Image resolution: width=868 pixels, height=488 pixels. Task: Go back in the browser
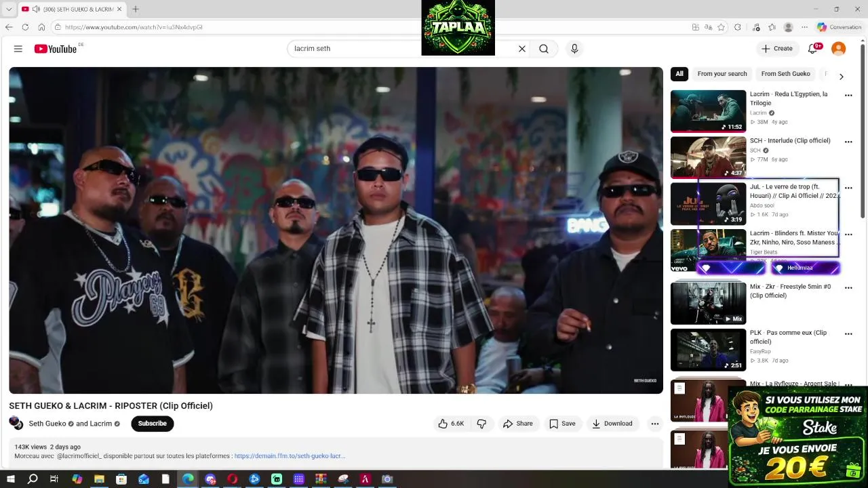coord(9,27)
